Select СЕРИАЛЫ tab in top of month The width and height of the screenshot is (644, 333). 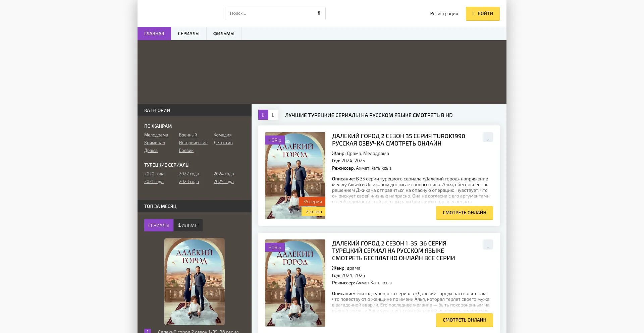point(159,225)
